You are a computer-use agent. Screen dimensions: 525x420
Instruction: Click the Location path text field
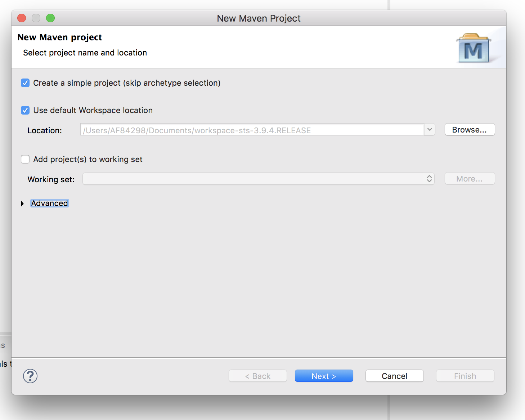click(x=252, y=130)
